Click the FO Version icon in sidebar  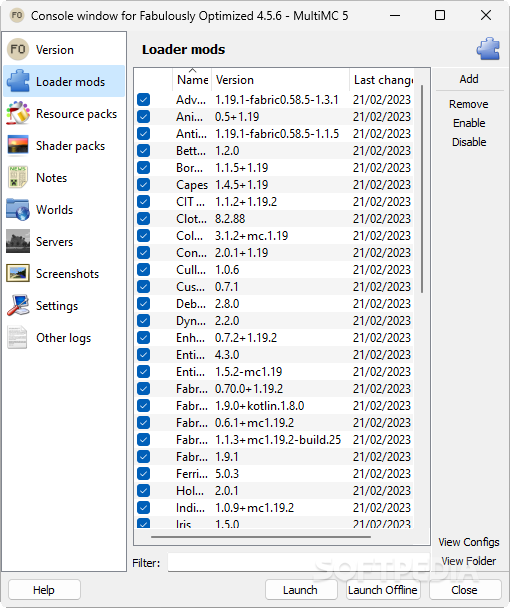pos(18,49)
